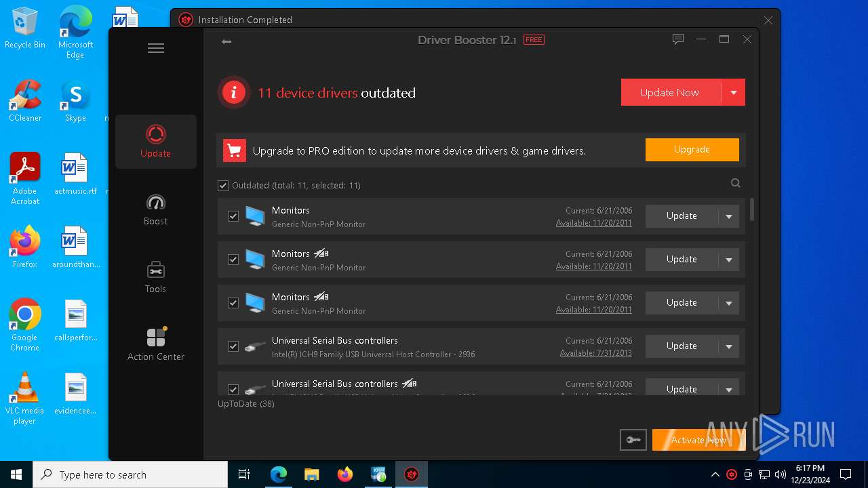The image size is (868, 488).
Task: Uncheck the last visible USB controllers driver
Action: pyautogui.click(x=233, y=390)
